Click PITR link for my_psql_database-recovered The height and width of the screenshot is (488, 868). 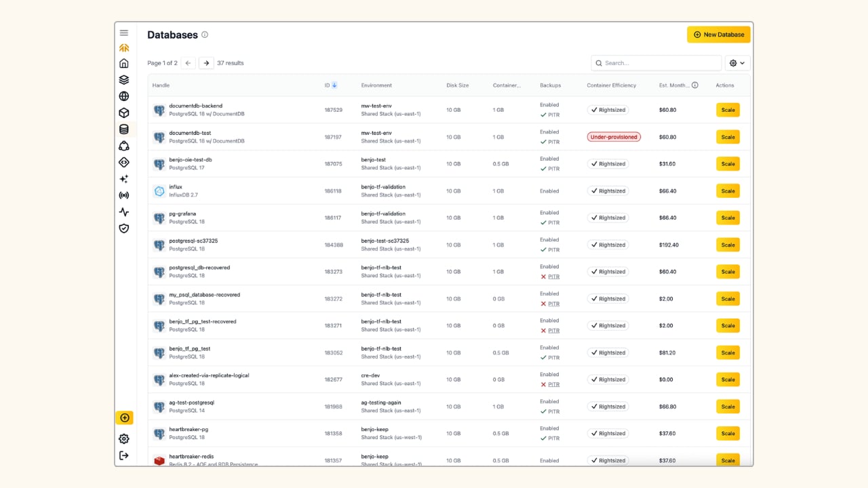point(553,304)
